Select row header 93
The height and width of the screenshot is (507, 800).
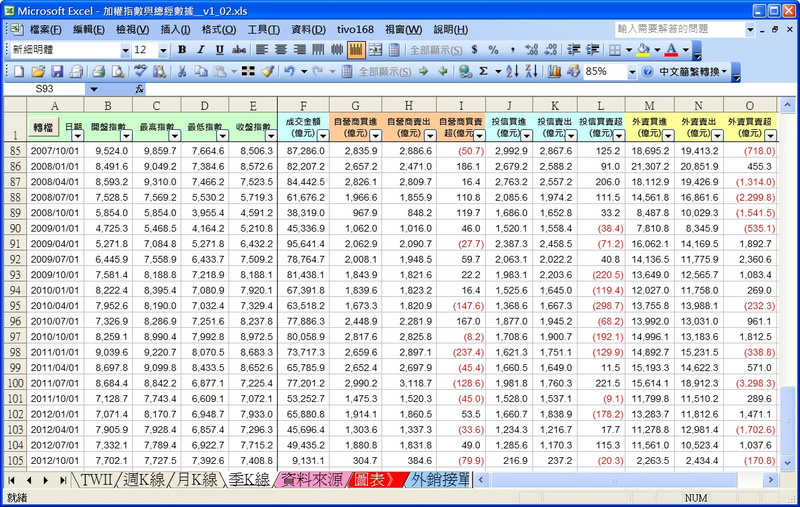15,275
